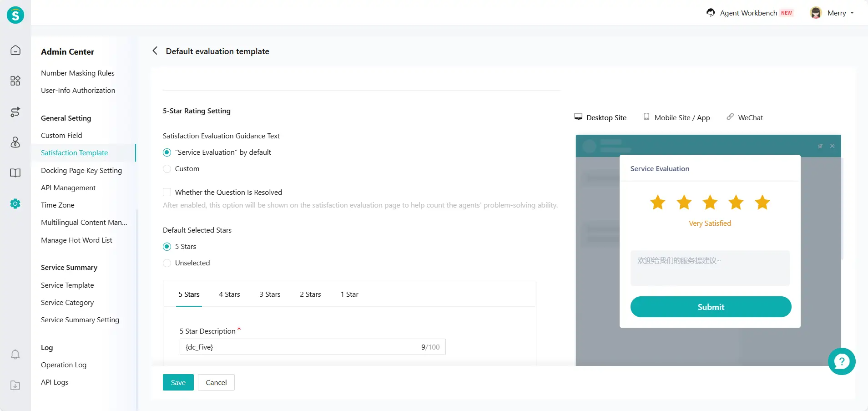Switch to the 3 Stars tab

click(x=270, y=294)
